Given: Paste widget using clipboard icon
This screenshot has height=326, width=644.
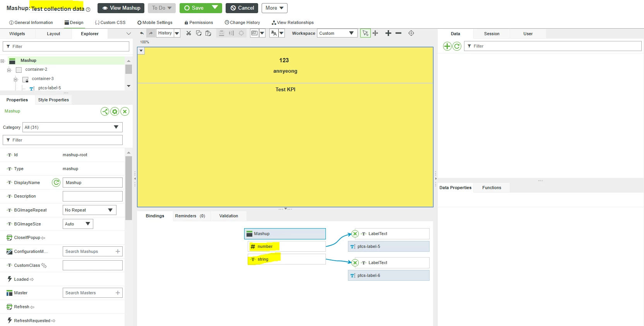Looking at the screenshot, I should click(x=208, y=33).
